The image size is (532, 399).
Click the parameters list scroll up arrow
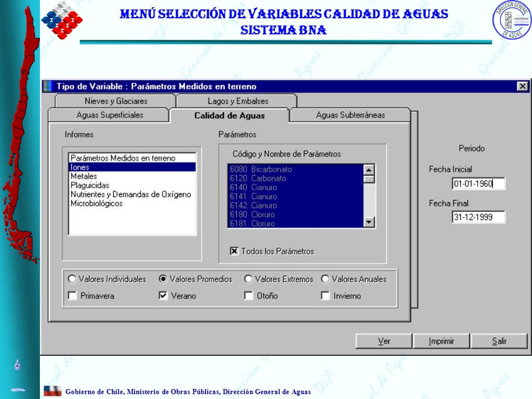coord(369,170)
